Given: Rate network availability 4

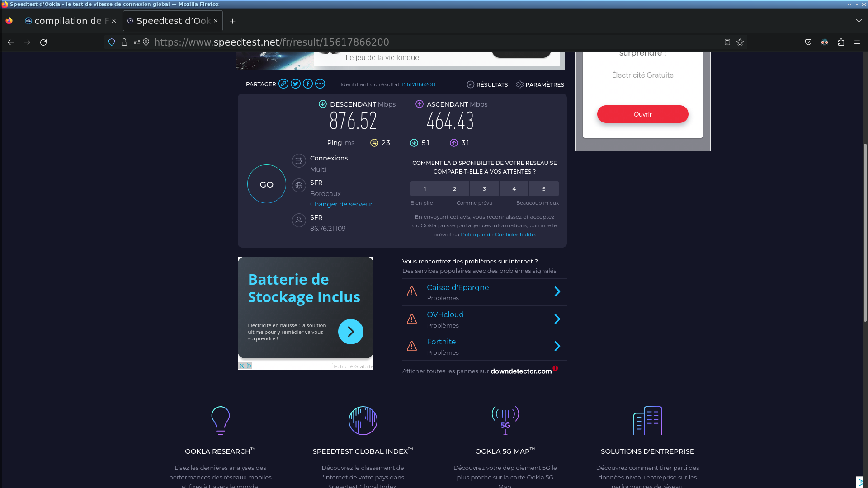Looking at the screenshot, I should click(x=514, y=189).
